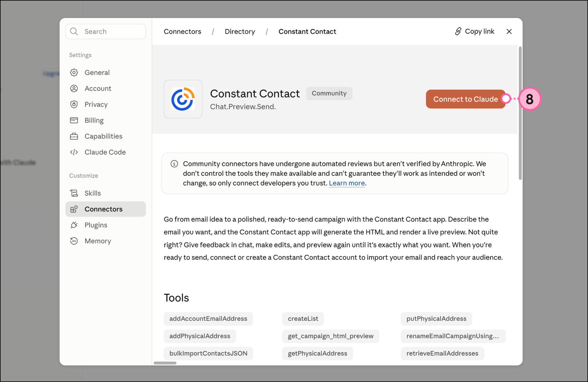
Task: Click the Community badge
Action: pyautogui.click(x=329, y=93)
